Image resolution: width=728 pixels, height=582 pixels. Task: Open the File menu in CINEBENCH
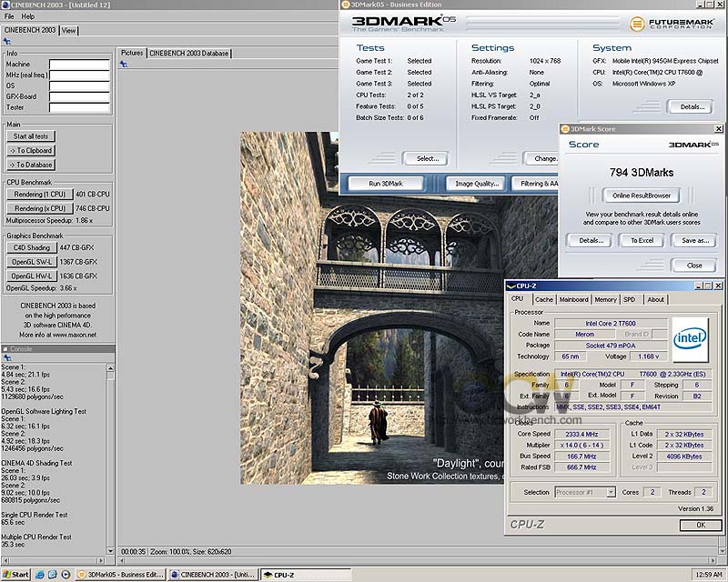click(x=9, y=16)
